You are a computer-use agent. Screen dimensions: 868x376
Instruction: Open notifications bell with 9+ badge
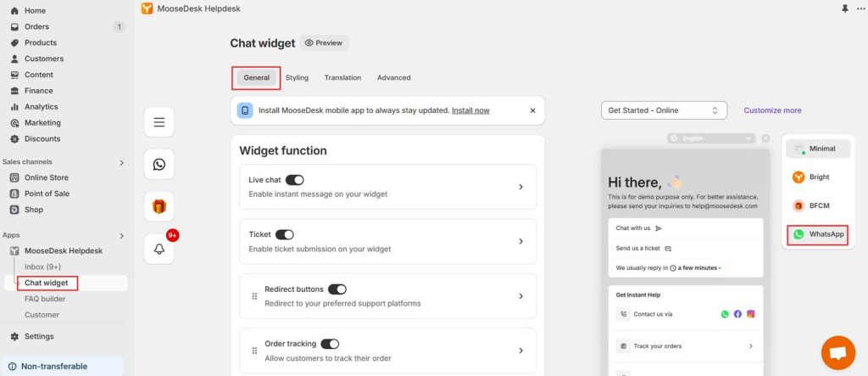tap(159, 249)
